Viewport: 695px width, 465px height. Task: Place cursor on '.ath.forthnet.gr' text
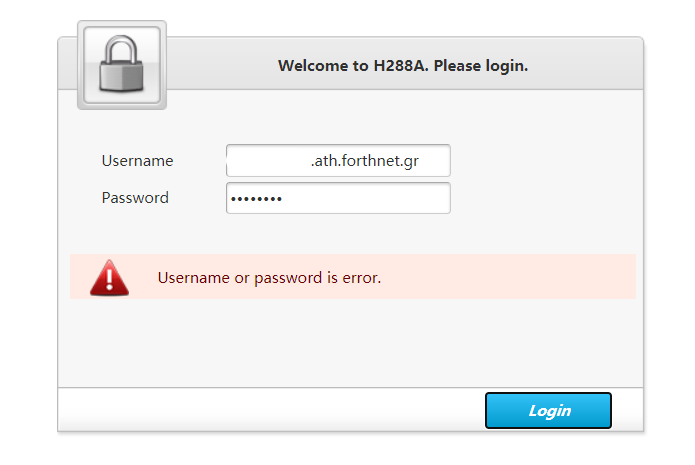364,160
